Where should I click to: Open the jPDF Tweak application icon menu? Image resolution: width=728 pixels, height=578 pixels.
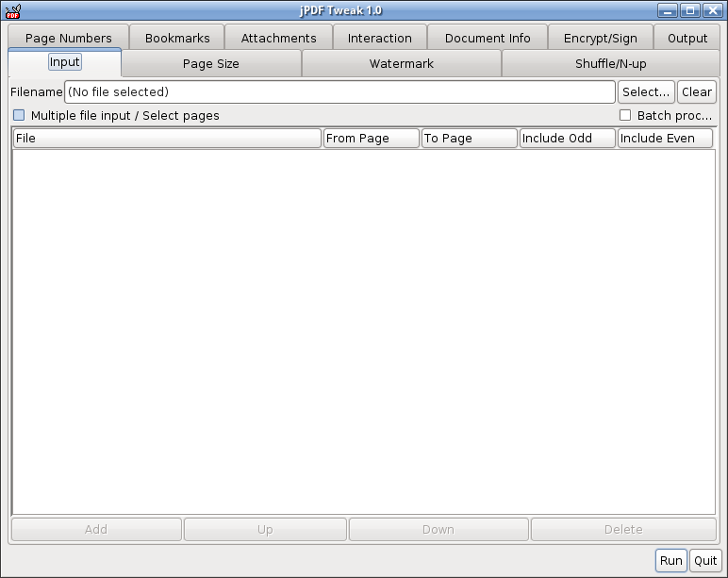click(x=12, y=10)
